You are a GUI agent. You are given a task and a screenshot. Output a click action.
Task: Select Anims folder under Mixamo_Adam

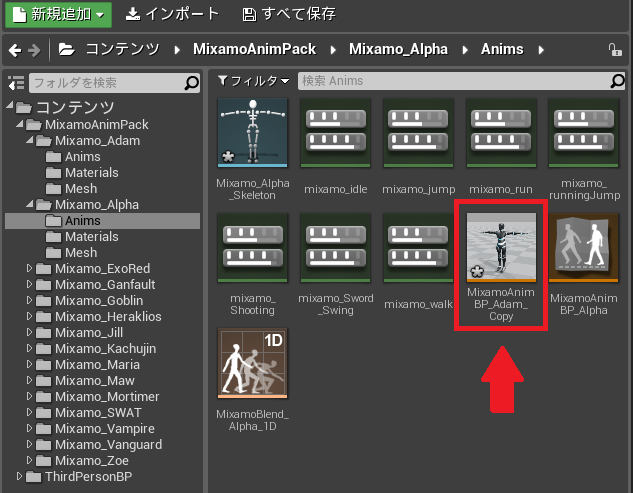(x=73, y=157)
